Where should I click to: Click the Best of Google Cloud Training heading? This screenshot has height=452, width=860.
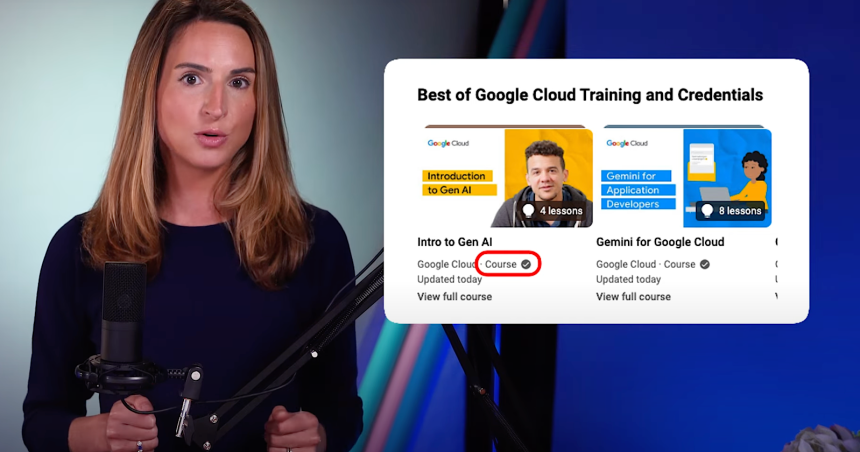(590, 95)
